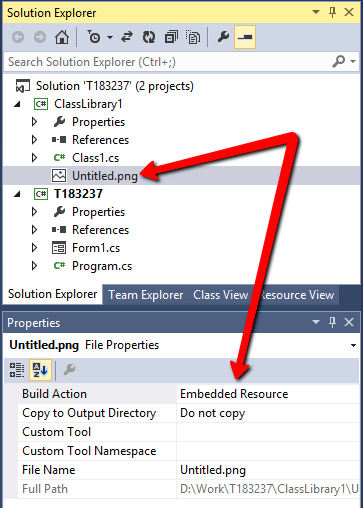363x508 pixels.
Task: Open Properties window position dropdown
Action: [x=315, y=322]
